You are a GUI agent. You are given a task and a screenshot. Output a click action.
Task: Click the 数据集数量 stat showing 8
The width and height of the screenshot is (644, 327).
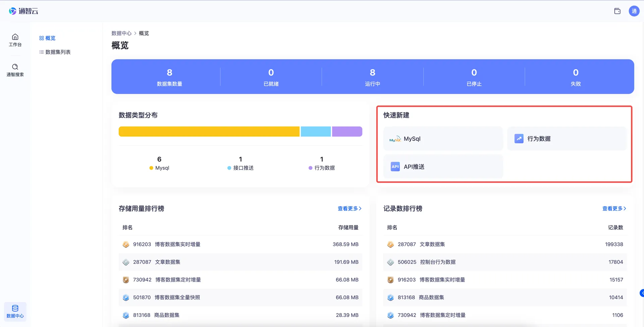click(169, 77)
